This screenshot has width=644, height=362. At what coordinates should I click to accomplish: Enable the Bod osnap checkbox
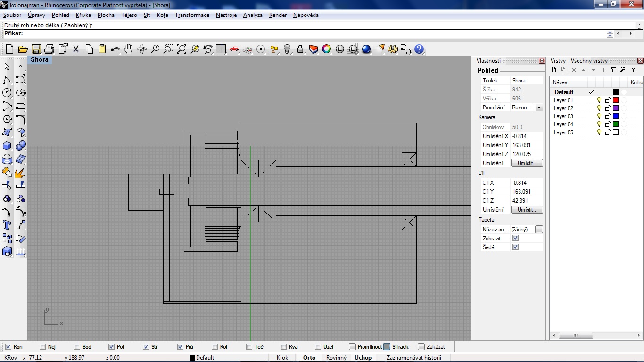click(77, 347)
